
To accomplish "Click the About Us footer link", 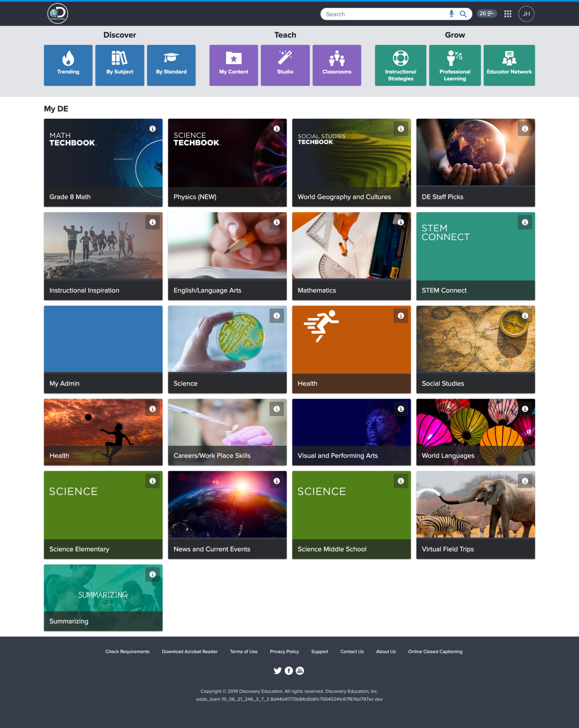I will pos(386,651).
